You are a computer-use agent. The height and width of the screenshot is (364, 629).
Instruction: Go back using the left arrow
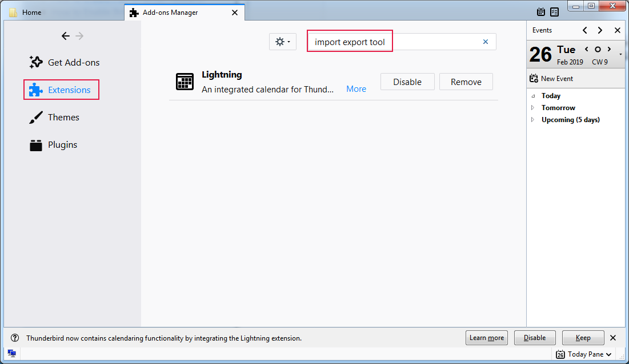tap(65, 36)
